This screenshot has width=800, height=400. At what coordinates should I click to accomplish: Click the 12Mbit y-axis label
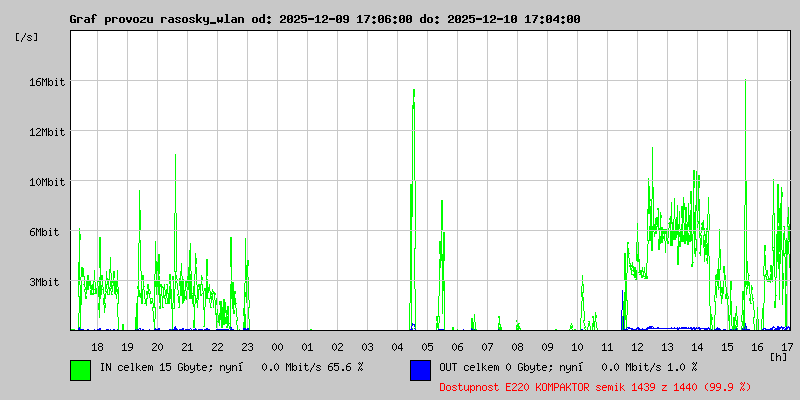tap(46, 132)
